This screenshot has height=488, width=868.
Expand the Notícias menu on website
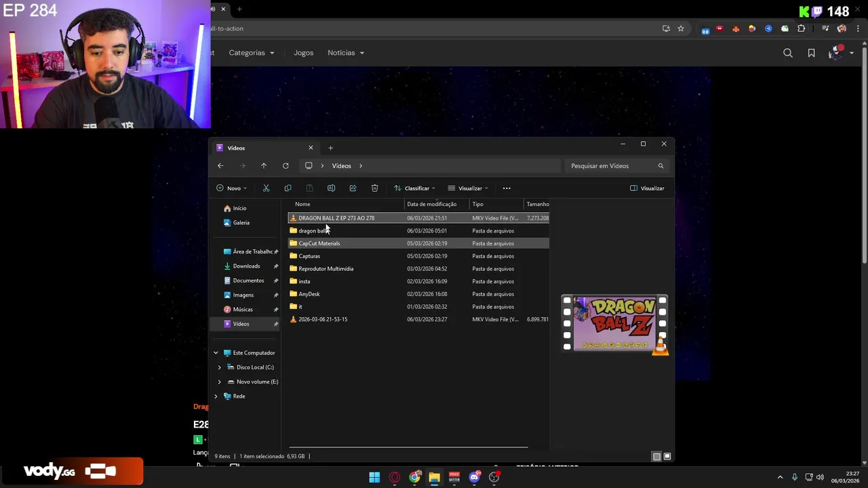point(346,53)
